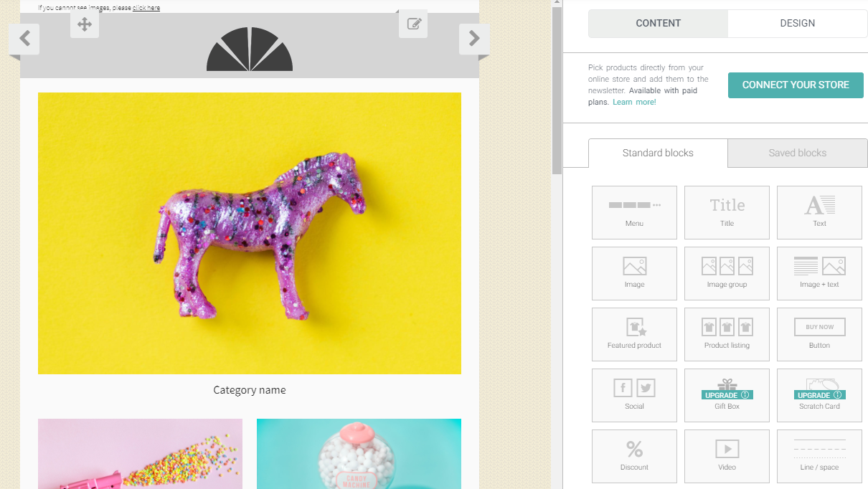This screenshot has height=489, width=868.
Task: Insert a Button block
Action: [x=819, y=334]
